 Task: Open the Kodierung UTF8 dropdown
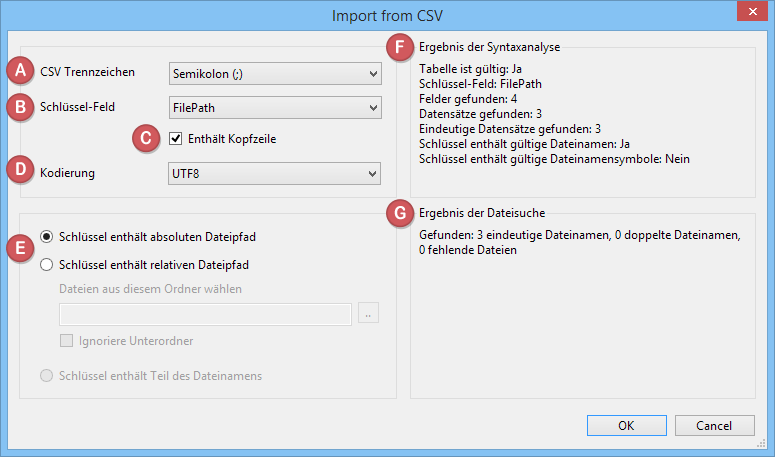click(274, 174)
